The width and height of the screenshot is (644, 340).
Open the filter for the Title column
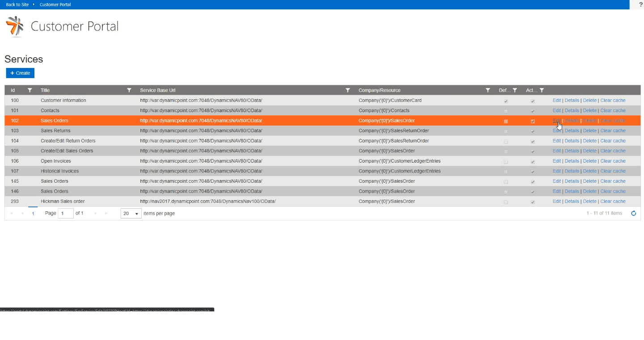(129, 90)
